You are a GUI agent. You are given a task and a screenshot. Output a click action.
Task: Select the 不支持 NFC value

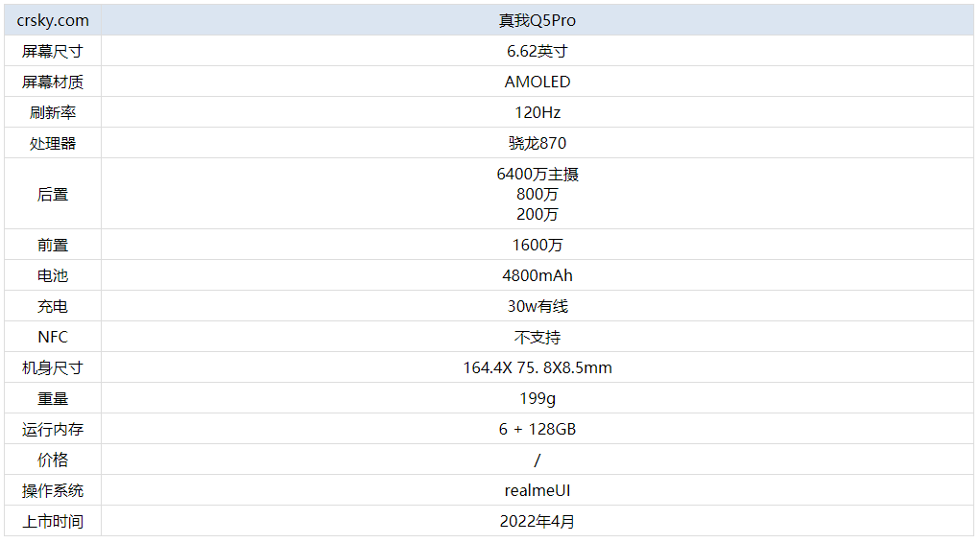coord(537,337)
